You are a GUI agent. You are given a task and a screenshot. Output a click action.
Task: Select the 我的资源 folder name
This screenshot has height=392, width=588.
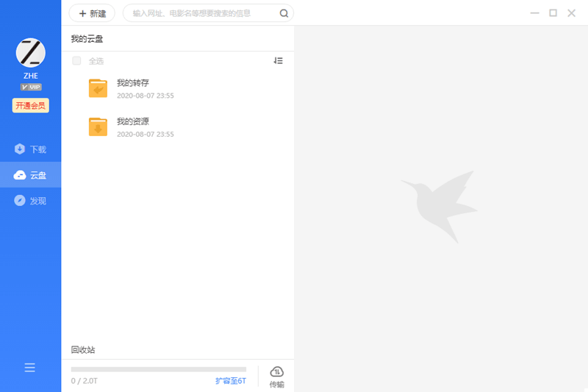click(x=133, y=121)
